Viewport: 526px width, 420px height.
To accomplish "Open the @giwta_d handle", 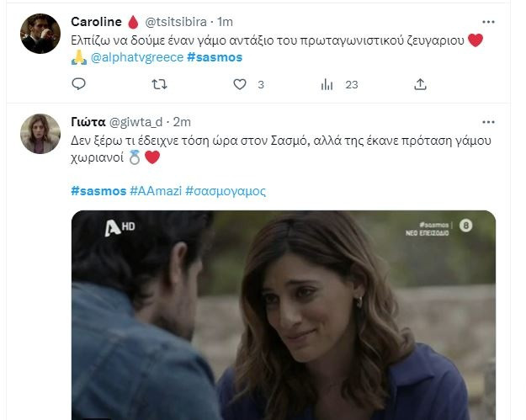I will click(135, 122).
